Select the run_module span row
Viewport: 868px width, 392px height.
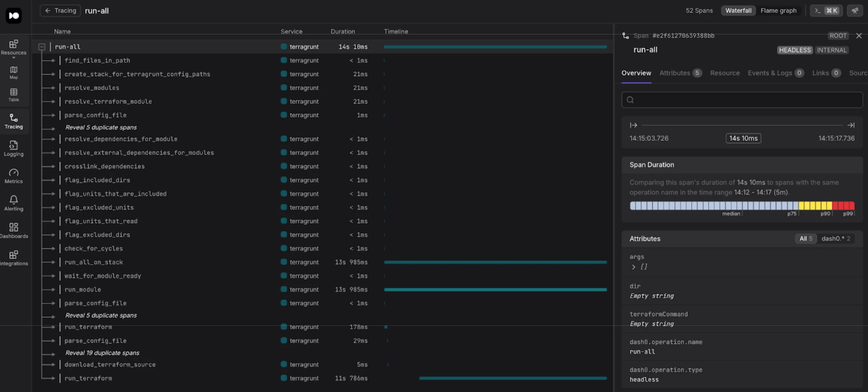click(x=323, y=290)
